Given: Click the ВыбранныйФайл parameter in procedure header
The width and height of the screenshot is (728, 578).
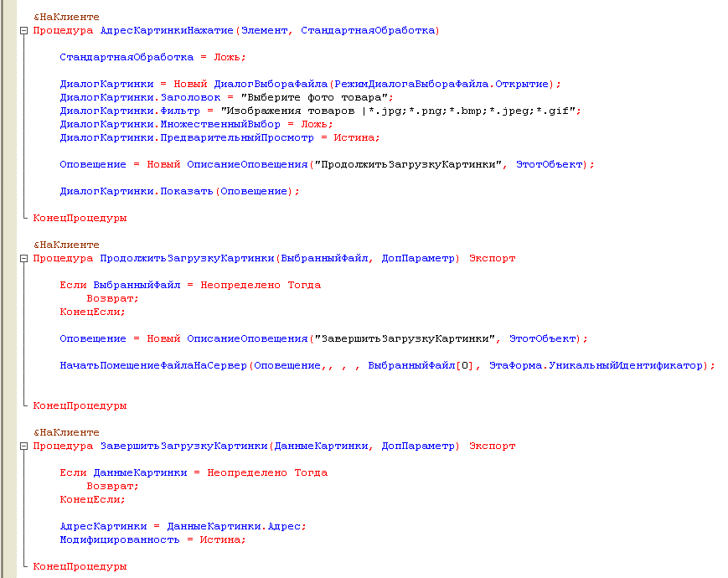Looking at the screenshot, I should pos(324,259).
